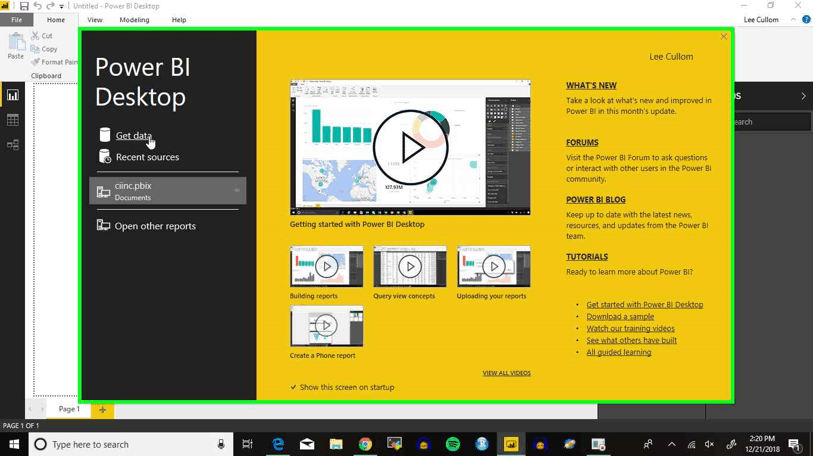Play the Create a Phone report video
The width and height of the screenshot is (815, 457).
326,325
